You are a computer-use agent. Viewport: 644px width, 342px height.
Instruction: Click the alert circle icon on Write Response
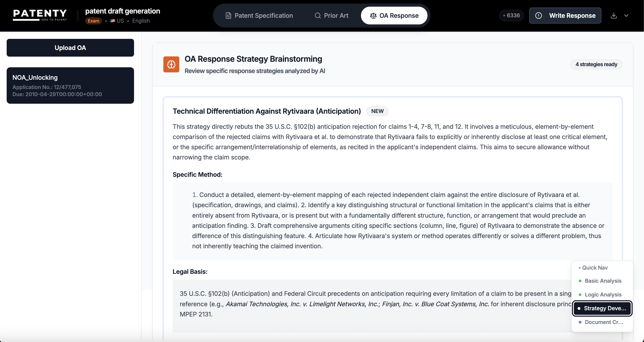pyautogui.click(x=538, y=16)
